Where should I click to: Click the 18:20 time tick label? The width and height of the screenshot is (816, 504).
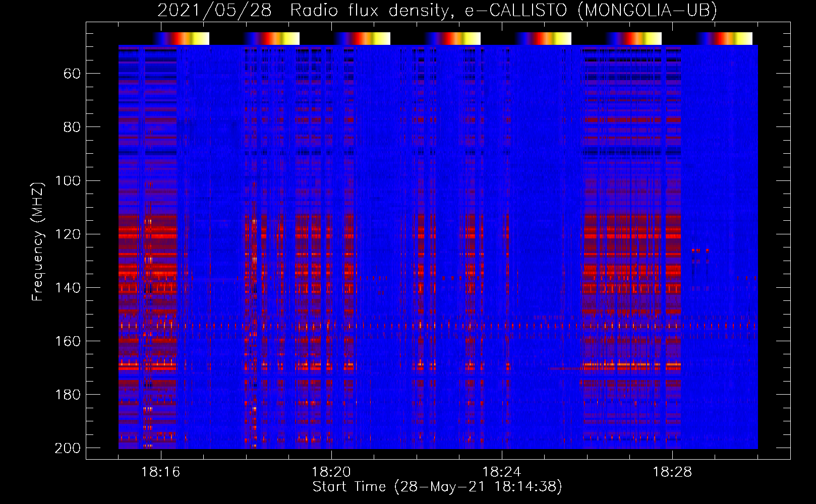331,472
